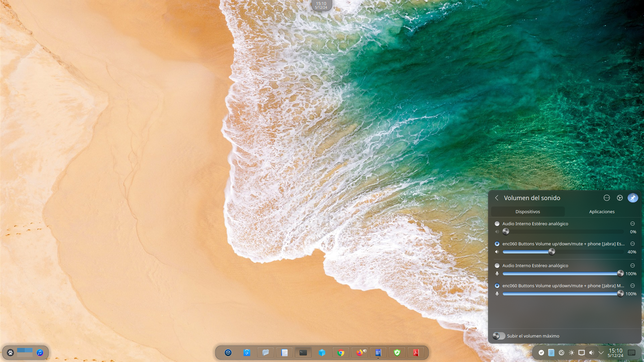Open the steering-wheel icon in the dock

228,353
